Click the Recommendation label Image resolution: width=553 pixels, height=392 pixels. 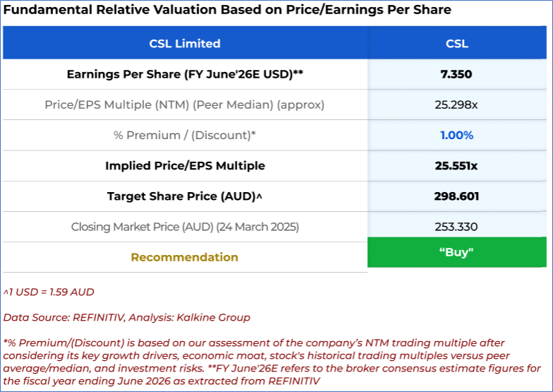pyautogui.click(x=184, y=257)
